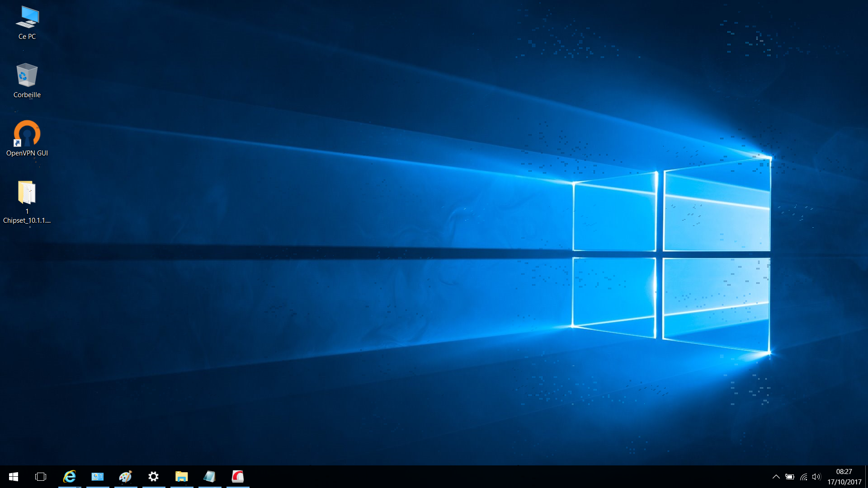The width and height of the screenshot is (868, 488).
Task: Expand the hidden system tray icons
Action: pyautogui.click(x=776, y=477)
